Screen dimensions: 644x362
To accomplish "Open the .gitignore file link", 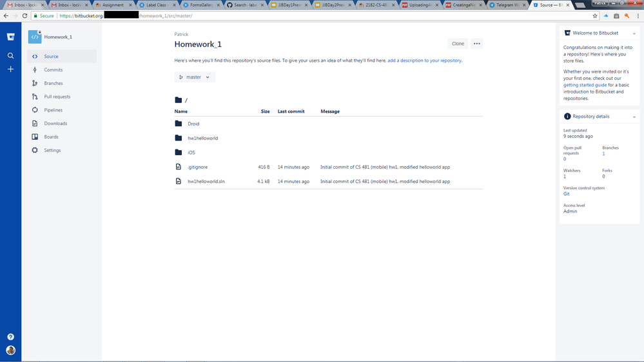I will [x=197, y=167].
